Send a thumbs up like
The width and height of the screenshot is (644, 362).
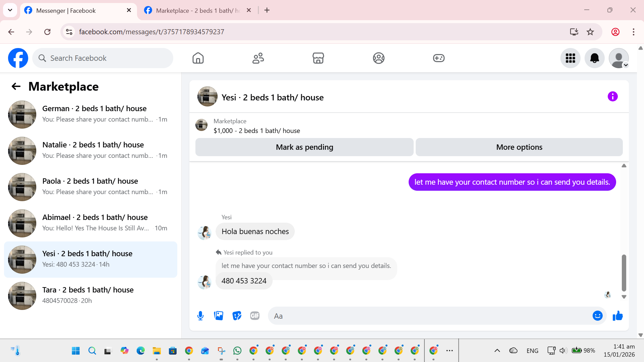pos(617,316)
